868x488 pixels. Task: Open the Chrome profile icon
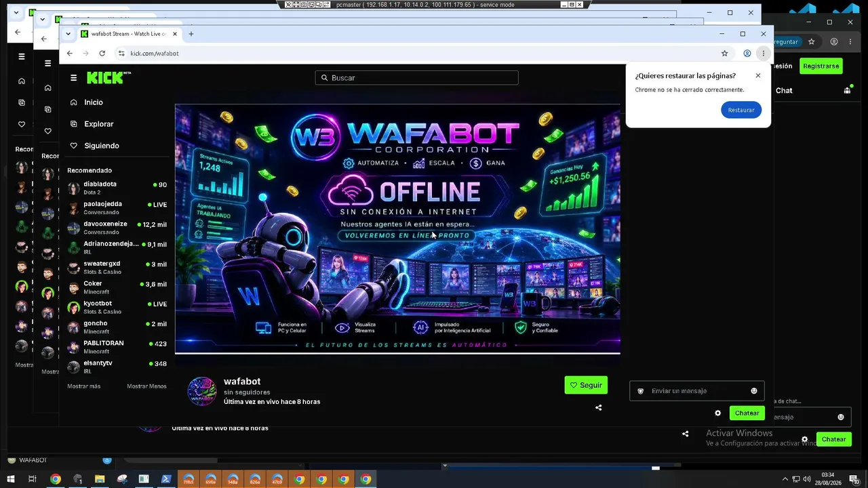point(747,53)
